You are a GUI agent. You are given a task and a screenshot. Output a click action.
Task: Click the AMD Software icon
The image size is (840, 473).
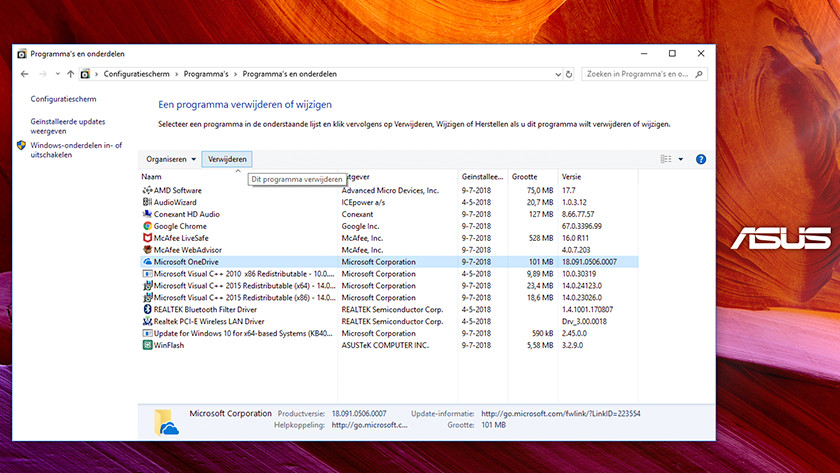pos(147,190)
